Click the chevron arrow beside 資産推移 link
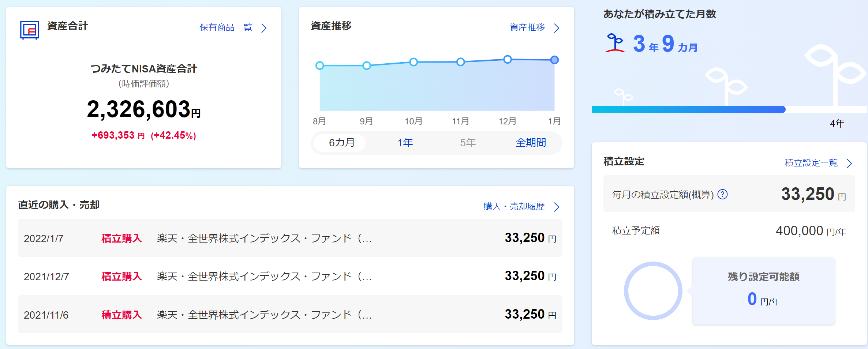 pos(557,28)
